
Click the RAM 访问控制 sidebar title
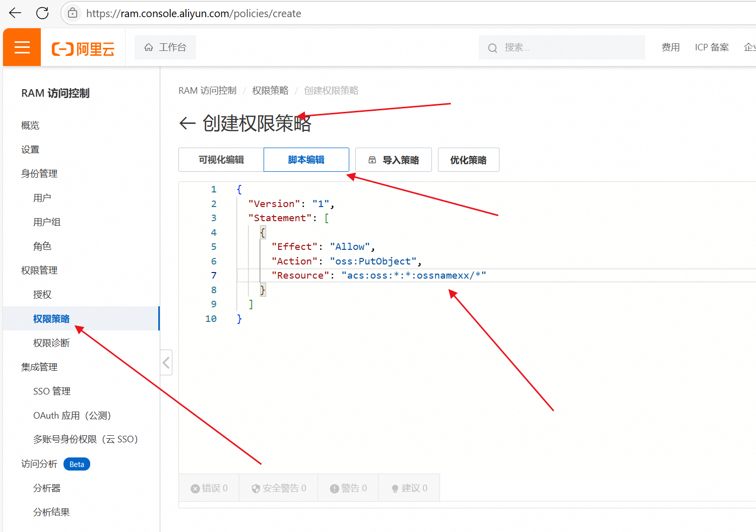pyautogui.click(x=55, y=93)
